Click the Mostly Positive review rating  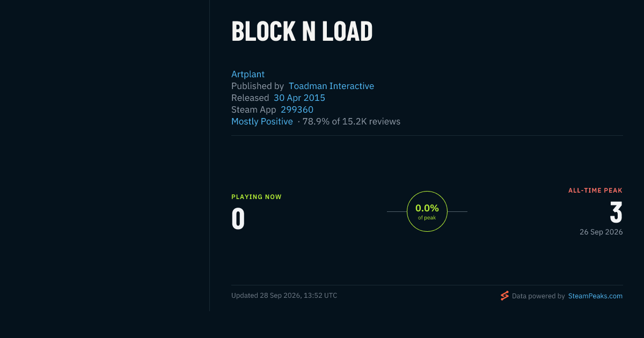(262, 121)
